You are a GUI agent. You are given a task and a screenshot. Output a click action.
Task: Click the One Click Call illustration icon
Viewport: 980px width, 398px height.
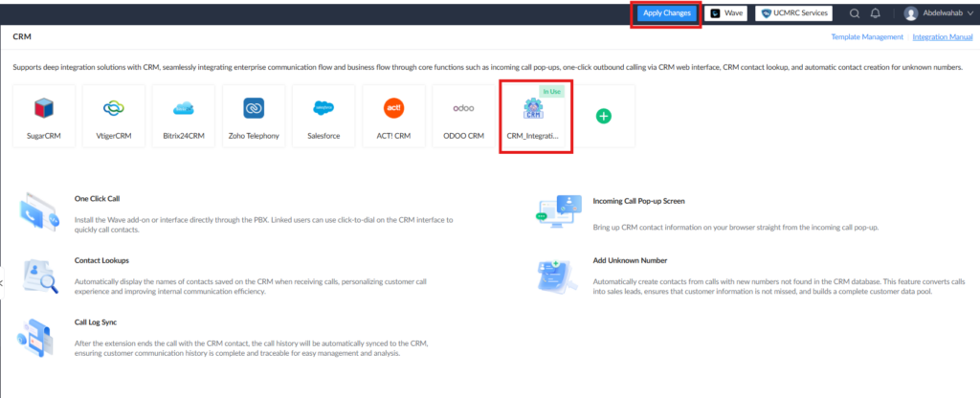[x=38, y=210]
